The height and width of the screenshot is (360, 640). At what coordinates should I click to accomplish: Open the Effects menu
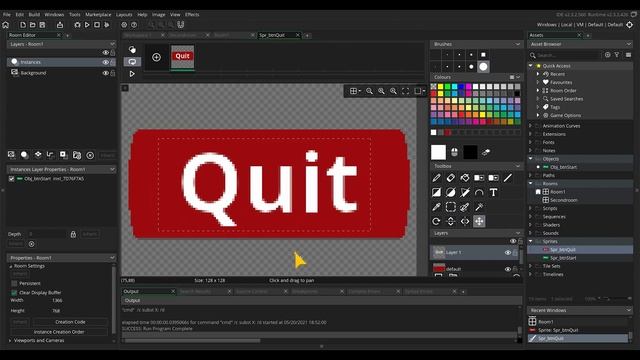pos(192,14)
